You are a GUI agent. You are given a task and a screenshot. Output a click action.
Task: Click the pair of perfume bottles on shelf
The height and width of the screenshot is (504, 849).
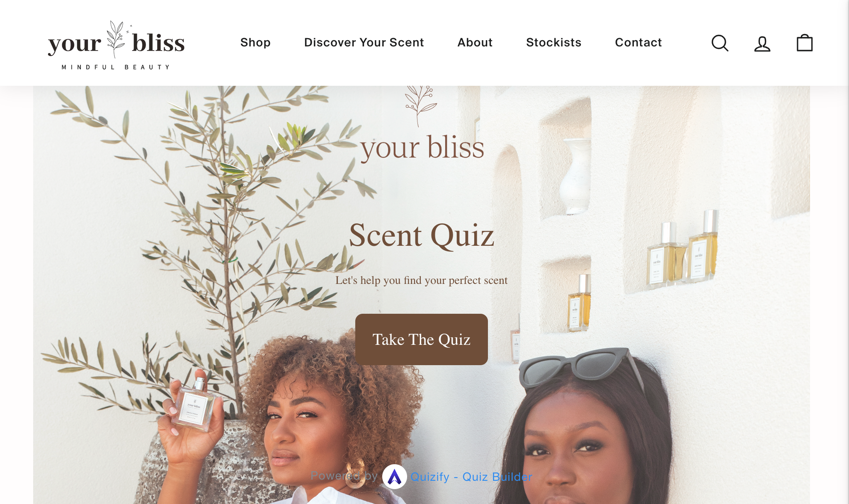(682, 249)
